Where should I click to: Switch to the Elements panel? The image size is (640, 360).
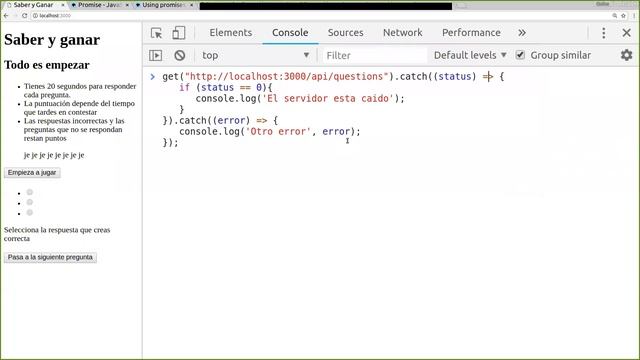click(x=231, y=33)
